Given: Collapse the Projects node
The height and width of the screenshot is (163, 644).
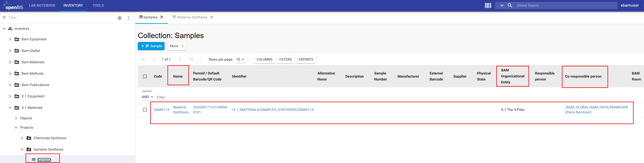Looking at the screenshot, I should 16,127.
